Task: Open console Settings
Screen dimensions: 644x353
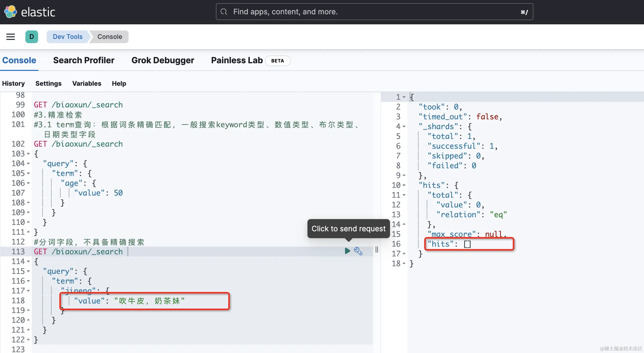Action: coord(48,84)
